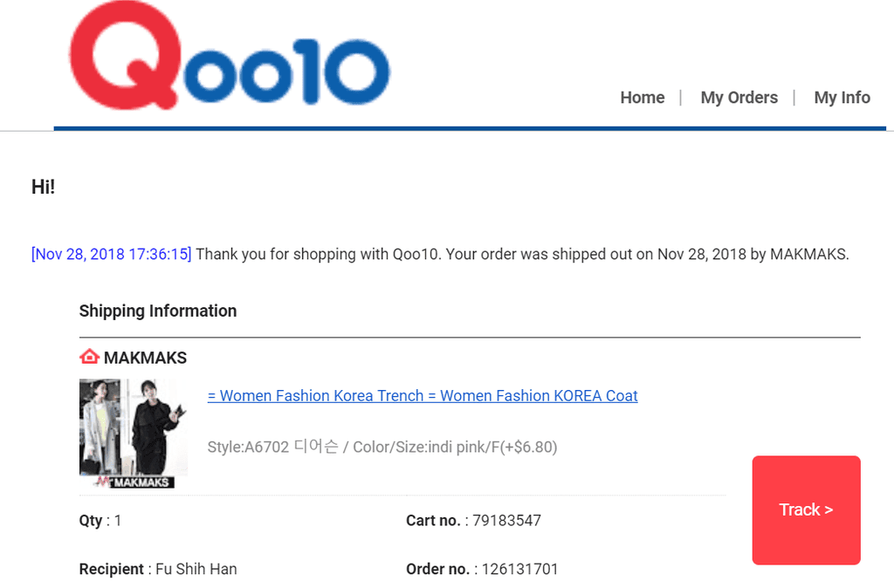Click the Hi! greeting text
894x588 pixels.
(x=43, y=187)
